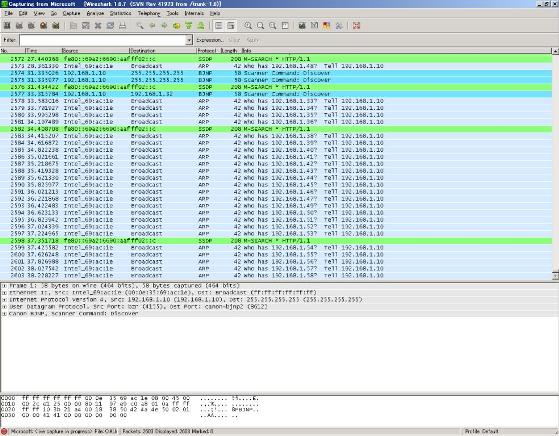This screenshot has width=559, height=436.
Task: Sort packets by the Time column header
Action: (42, 51)
